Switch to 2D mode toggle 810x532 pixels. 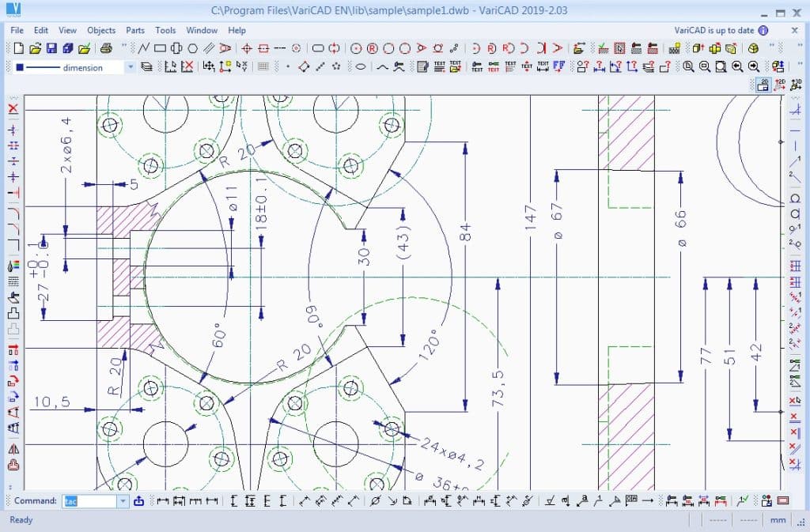click(x=763, y=85)
